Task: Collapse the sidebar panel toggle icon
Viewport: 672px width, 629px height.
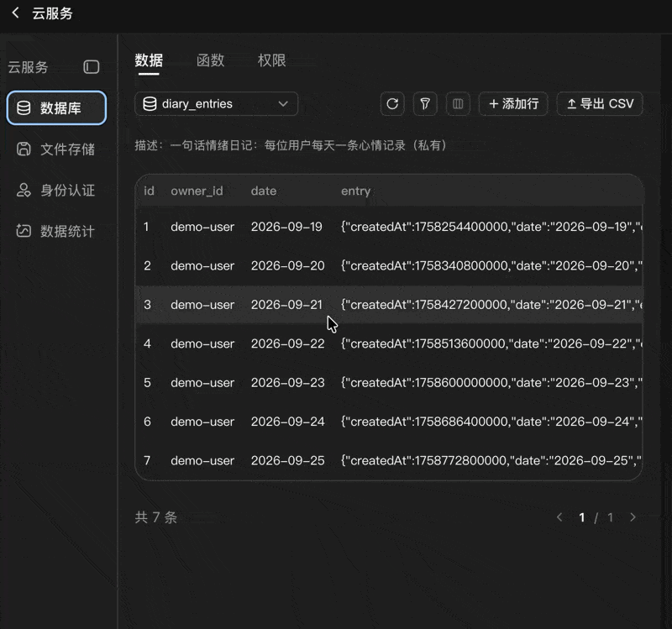Action: [x=92, y=67]
